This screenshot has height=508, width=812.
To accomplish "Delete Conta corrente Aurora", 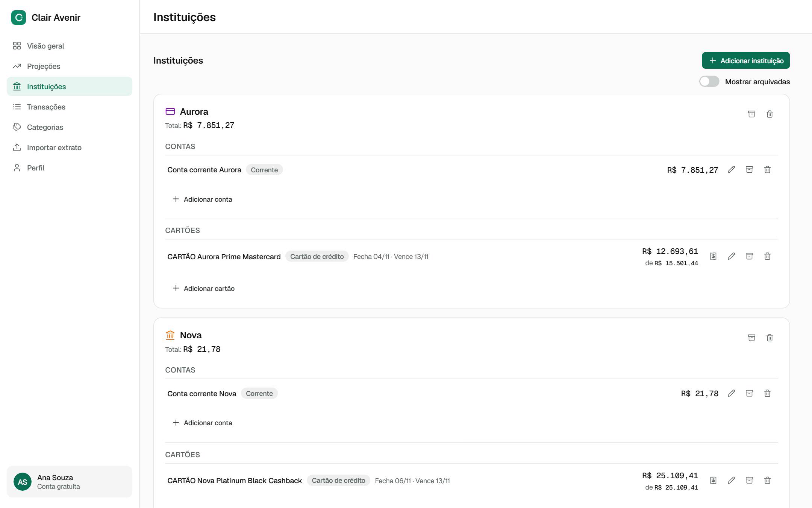I will point(767,170).
